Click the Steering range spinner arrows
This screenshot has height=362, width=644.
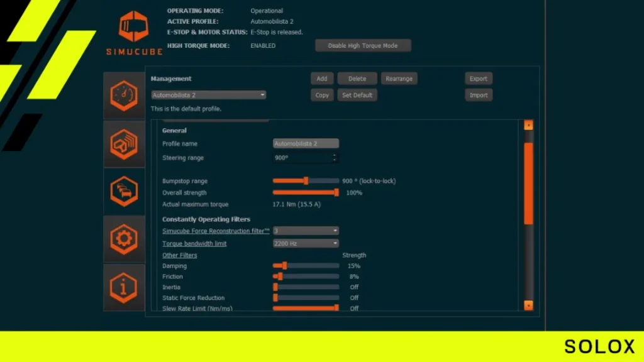[x=335, y=158]
